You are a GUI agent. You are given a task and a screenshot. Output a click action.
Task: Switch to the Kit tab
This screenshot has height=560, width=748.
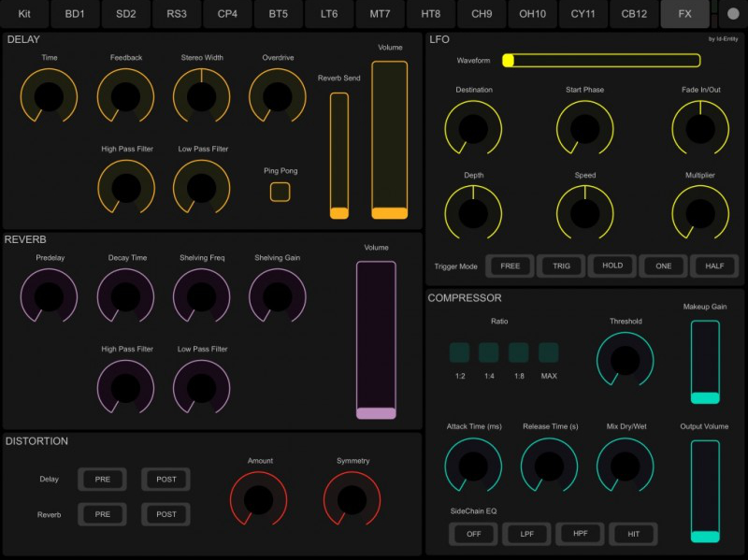pyautogui.click(x=24, y=14)
